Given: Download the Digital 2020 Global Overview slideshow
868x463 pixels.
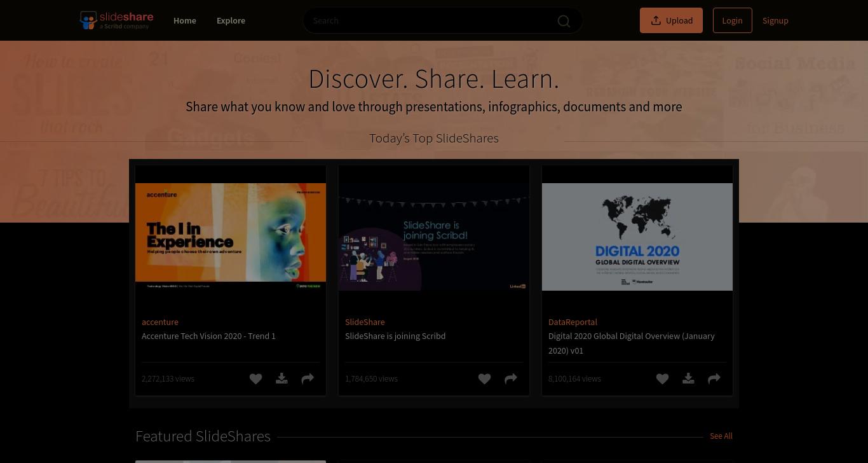Looking at the screenshot, I should pyautogui.click(x=688, y=378).
